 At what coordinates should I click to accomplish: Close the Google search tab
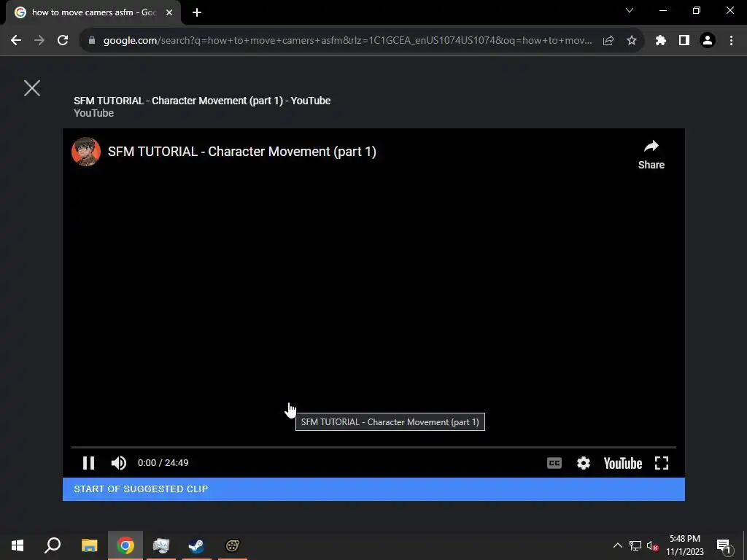click(169, 12)
